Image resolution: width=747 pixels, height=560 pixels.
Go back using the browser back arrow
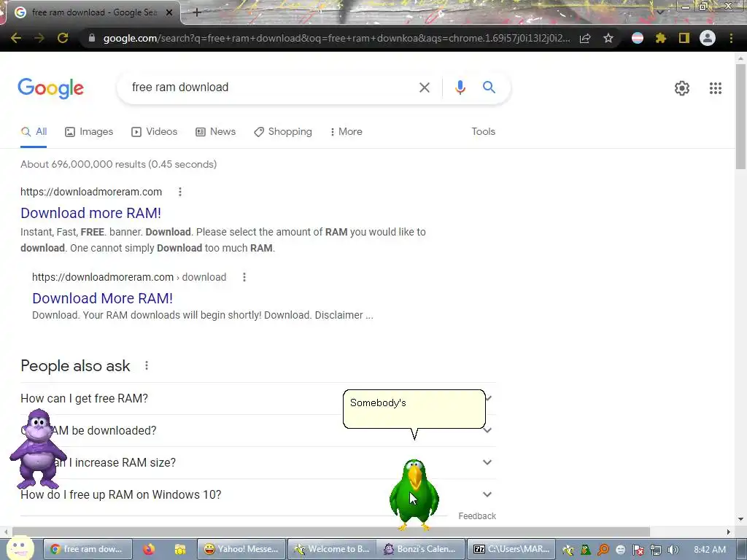[16, 38]
